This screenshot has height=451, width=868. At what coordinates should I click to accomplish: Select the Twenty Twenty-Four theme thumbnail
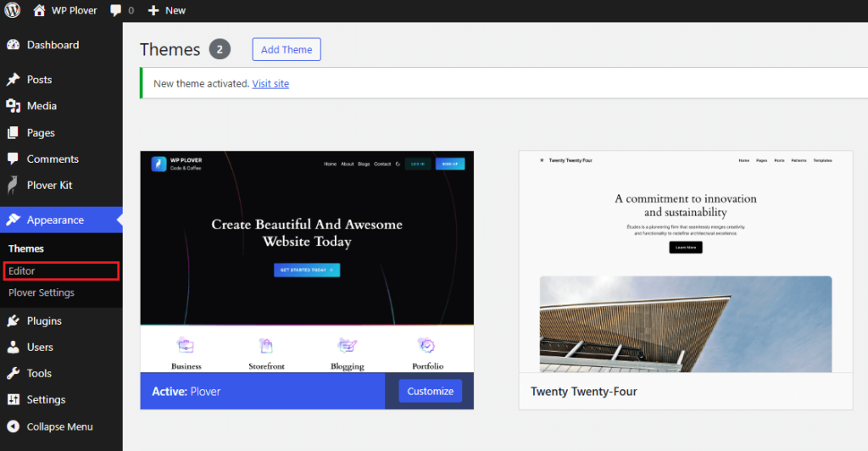click(x=686, y=261)
